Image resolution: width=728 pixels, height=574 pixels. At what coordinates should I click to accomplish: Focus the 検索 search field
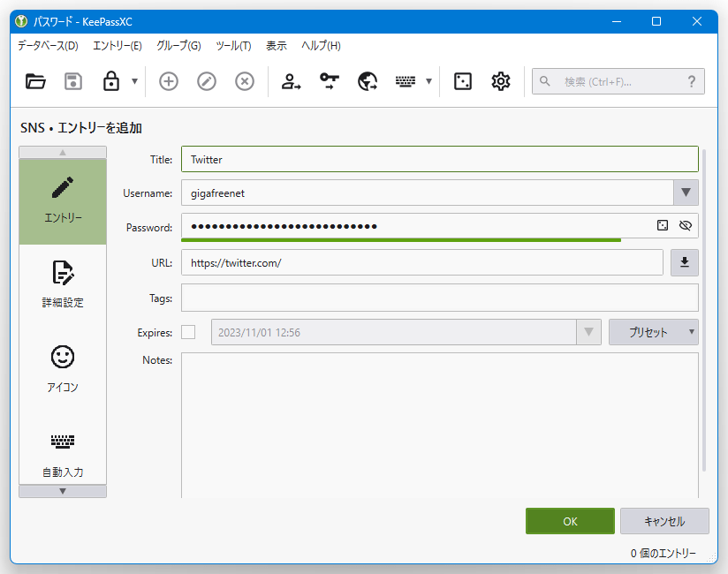618,81
